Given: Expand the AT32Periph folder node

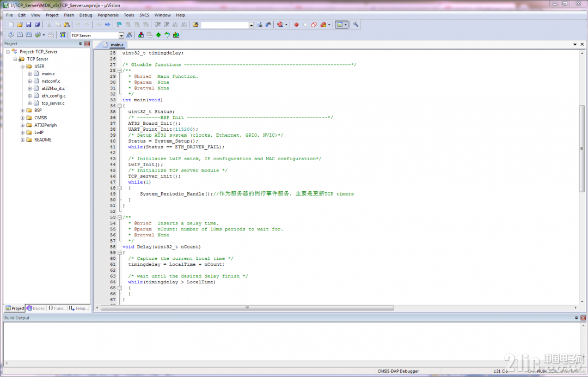Looking at the screenshot, I should (x=22, y=125).
